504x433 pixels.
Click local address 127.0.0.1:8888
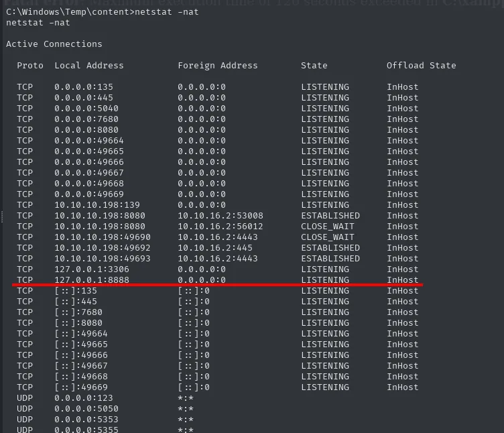pos(92,280)
